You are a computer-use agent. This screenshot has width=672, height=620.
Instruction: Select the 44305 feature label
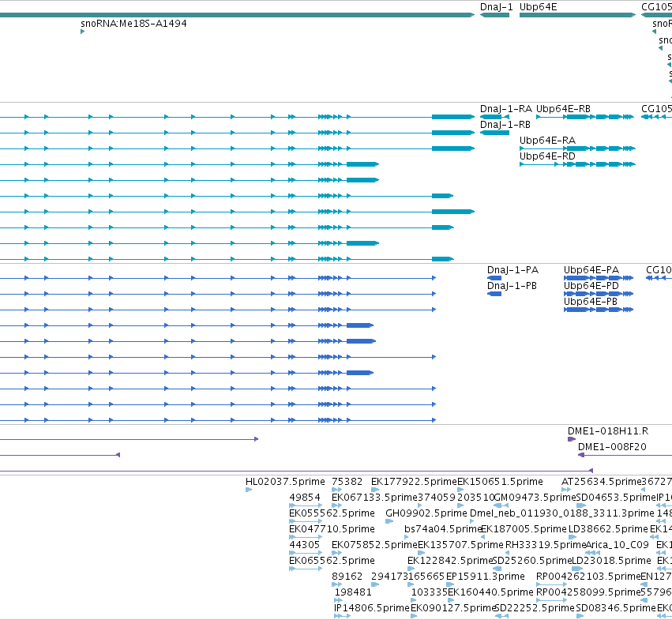click(305, 546)
